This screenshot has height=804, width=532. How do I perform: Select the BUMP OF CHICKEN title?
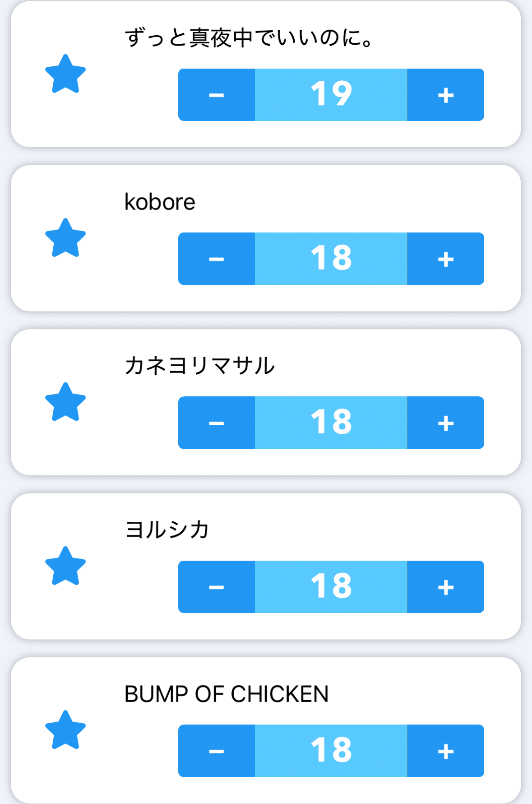227,694
